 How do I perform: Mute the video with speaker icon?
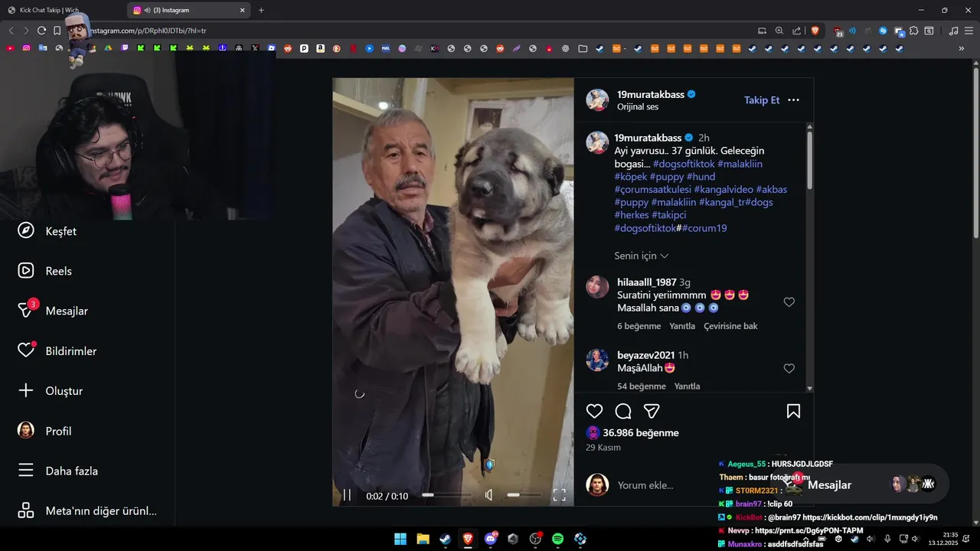pos(488,495)
